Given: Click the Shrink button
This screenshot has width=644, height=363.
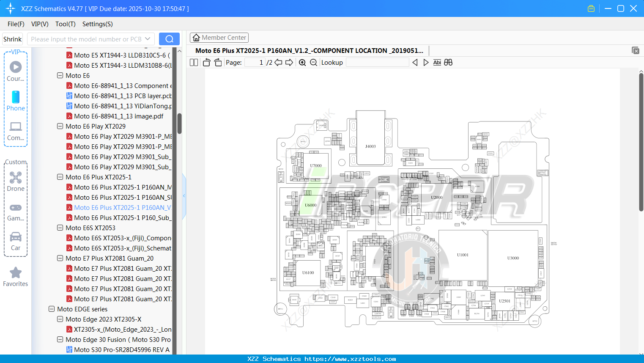Looking at the screenshot, I should 12,39.
